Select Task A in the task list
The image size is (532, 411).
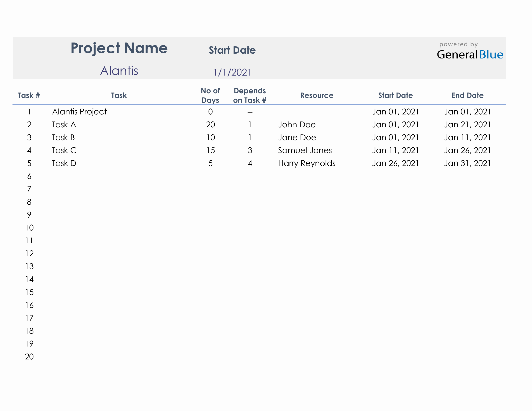(x=64, y=125)
